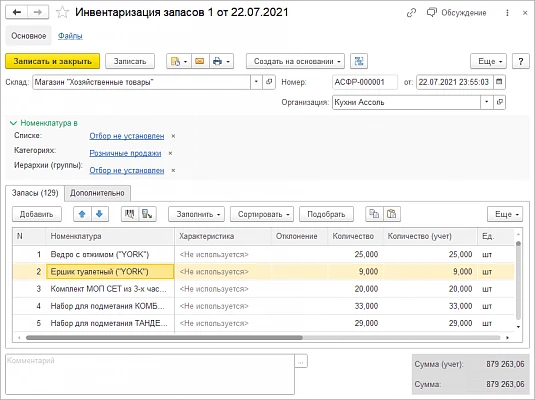This screenshot has height=400, width=535.
Task: Click the date field 22.07.2021 23:55:03
Action: click(454, 82)
